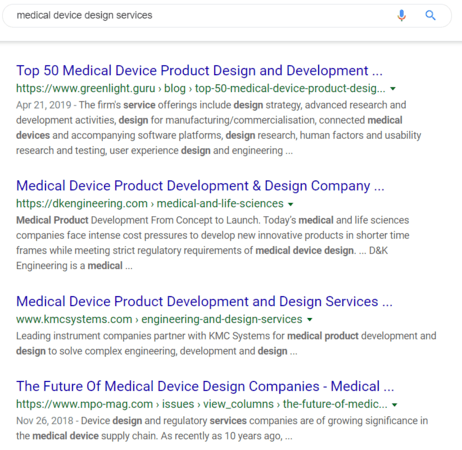The width and height of the screenshot is (462, 450).
Task: Expand dropdown arrow next to mpo-mag.com URL
Action: coord(395,405)
